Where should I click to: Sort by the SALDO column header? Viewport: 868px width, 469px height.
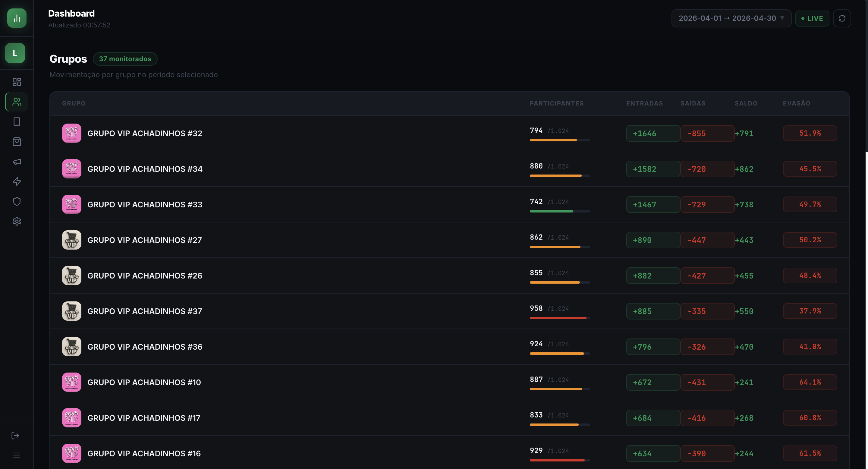pos(746,103)
